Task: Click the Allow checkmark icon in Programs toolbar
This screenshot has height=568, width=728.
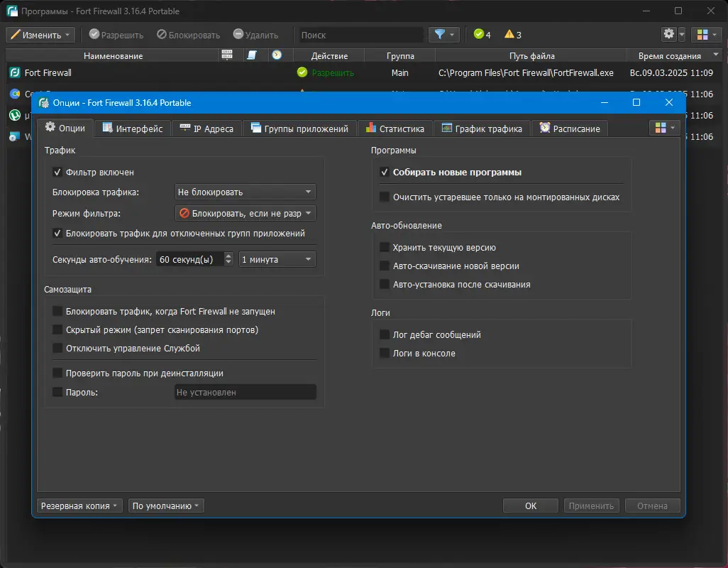Action: click(x=94, y=34)
